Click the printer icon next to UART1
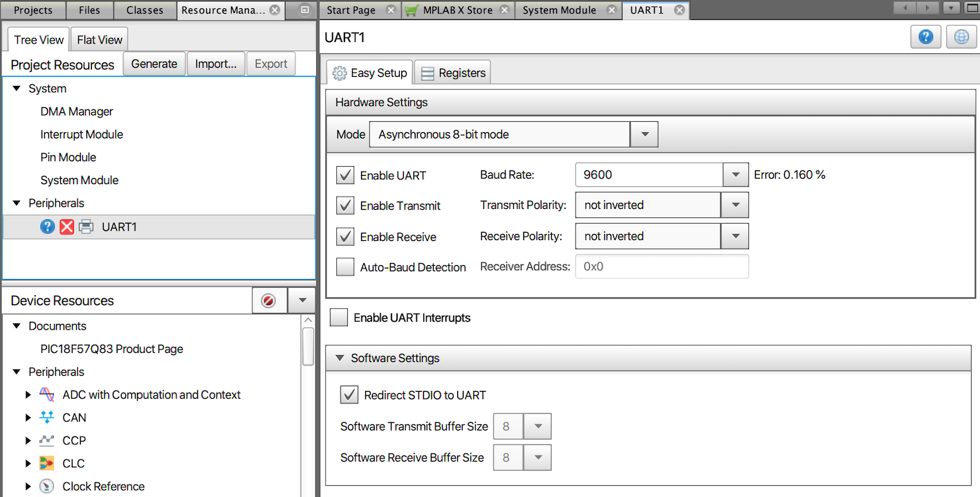 click(86, 226)
